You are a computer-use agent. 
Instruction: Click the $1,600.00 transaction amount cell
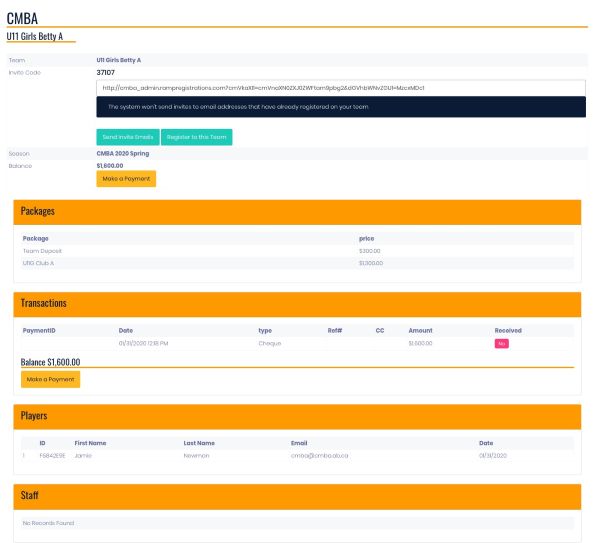pos(421,344)
